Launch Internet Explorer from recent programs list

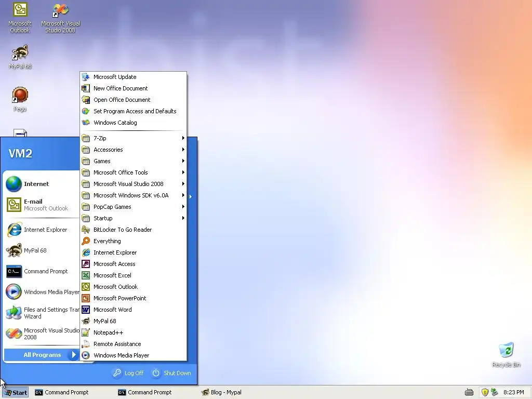(x=42, y=230)
